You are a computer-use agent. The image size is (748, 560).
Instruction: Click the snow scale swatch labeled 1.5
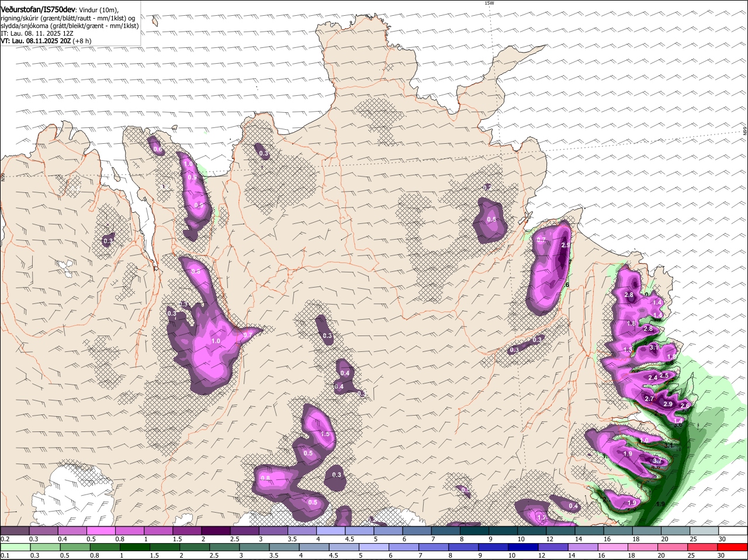(x=187, y=531)
